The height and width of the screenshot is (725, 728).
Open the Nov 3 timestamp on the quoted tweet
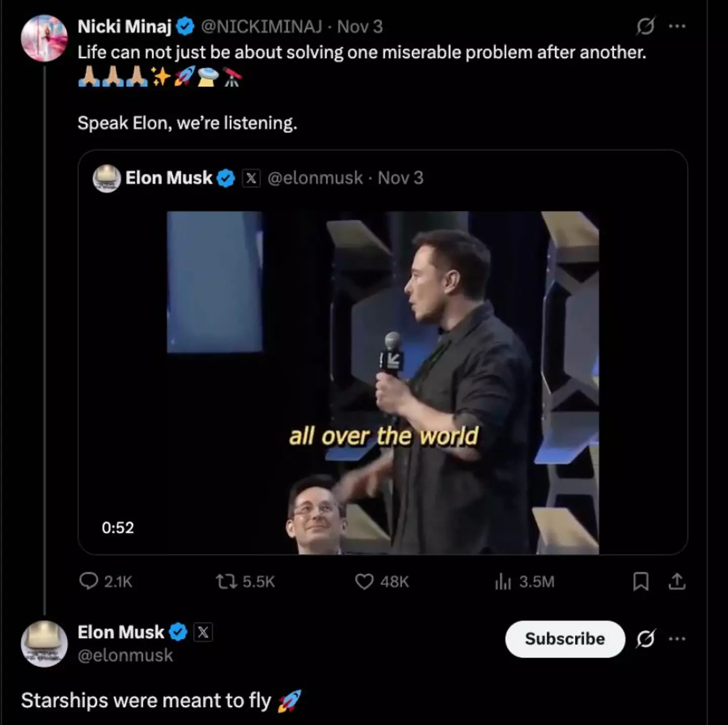point(401,177)
